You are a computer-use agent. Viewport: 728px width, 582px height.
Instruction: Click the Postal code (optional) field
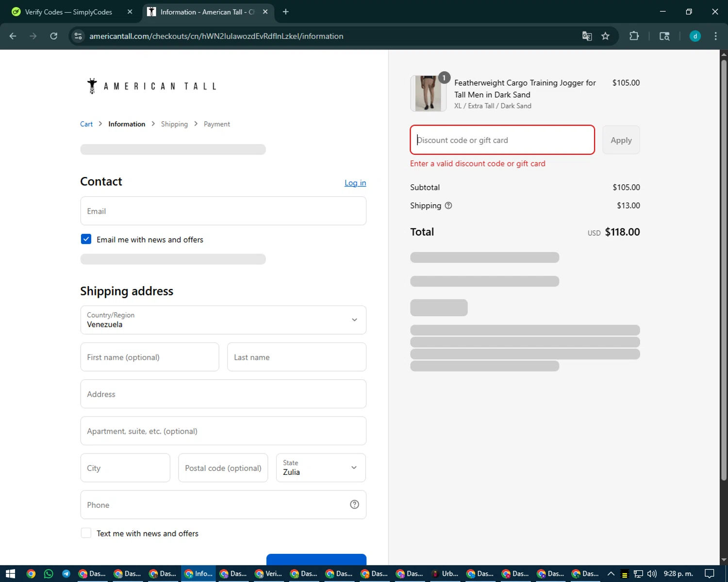coord(223,468)
